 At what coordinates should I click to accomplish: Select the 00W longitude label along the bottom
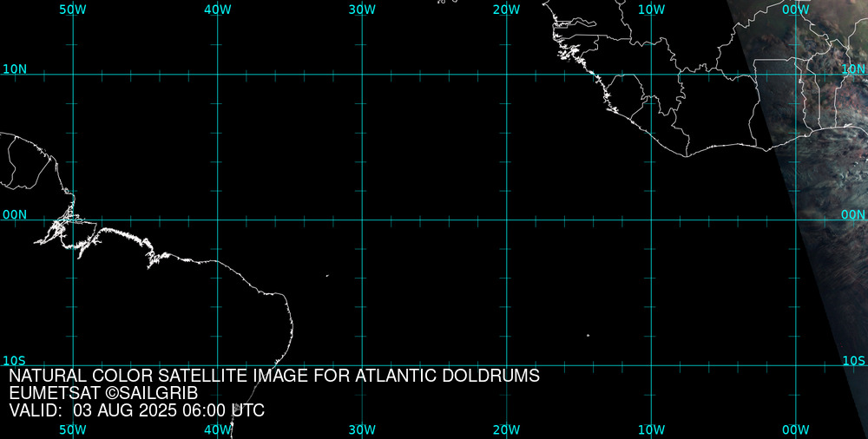pos(796,430)
